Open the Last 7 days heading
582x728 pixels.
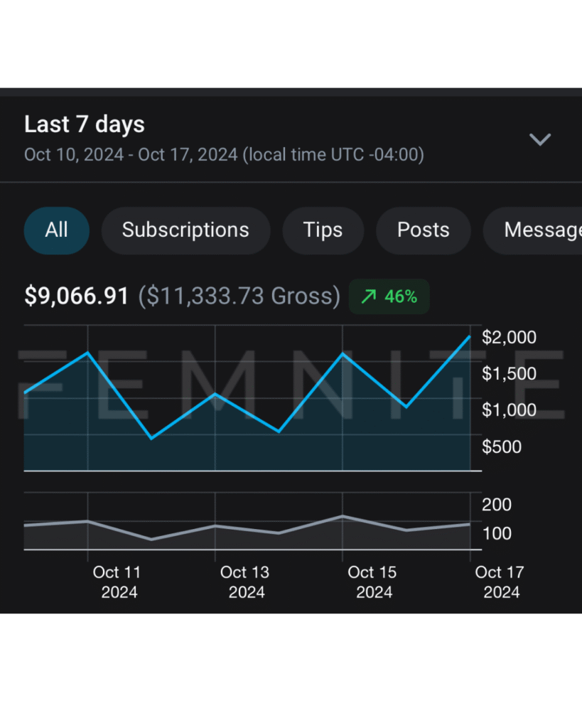[x=85, y=124]
